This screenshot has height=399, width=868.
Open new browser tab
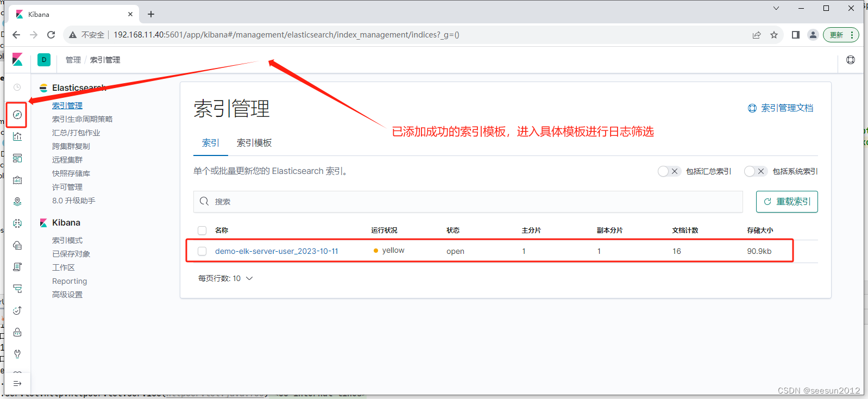click(x=151, y=14)
